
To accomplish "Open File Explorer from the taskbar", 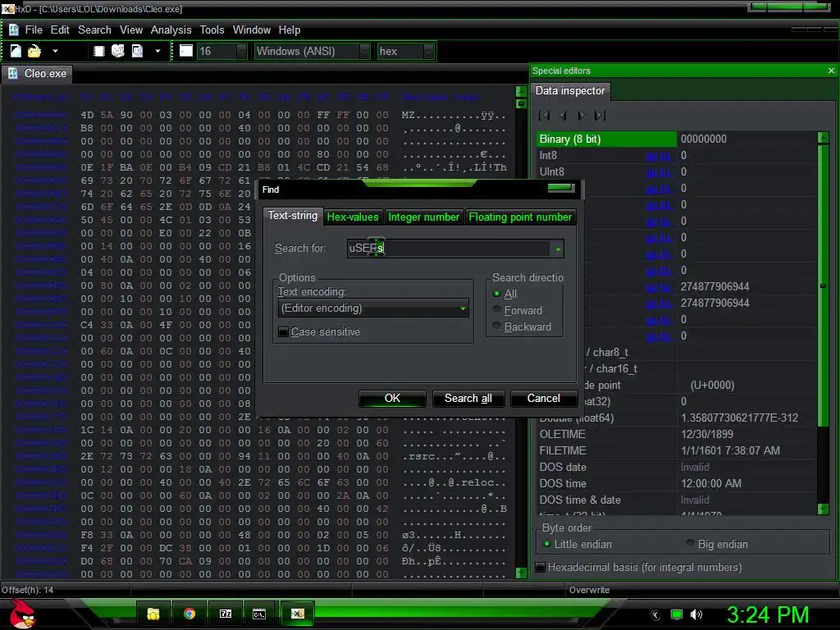I will [x=153, y=614].
